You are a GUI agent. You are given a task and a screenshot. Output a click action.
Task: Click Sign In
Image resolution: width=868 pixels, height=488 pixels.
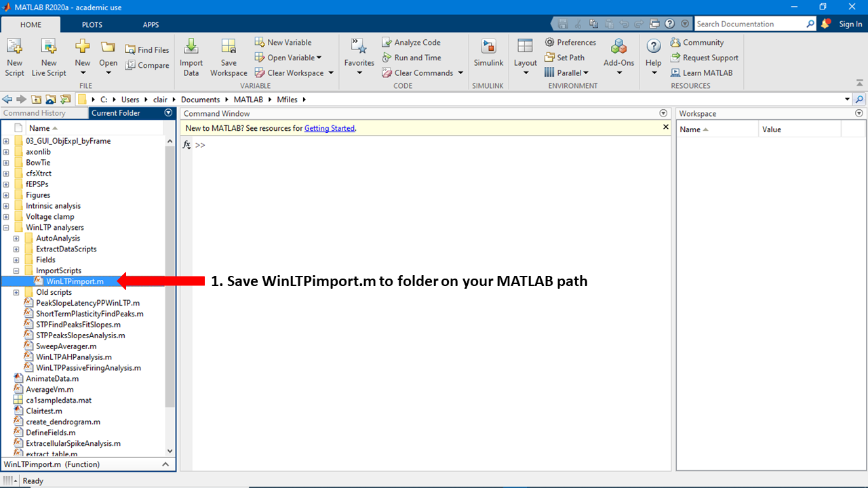pos(850,24)
